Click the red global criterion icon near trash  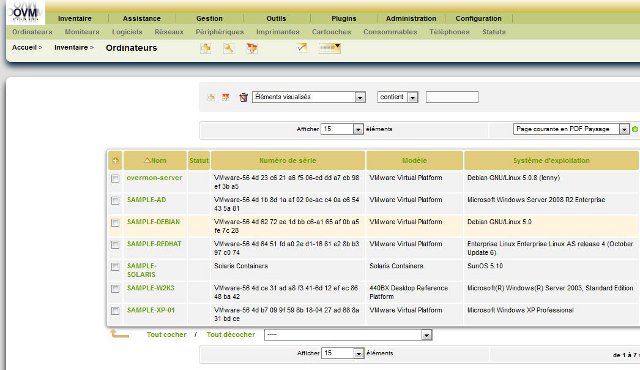[226, 97]
